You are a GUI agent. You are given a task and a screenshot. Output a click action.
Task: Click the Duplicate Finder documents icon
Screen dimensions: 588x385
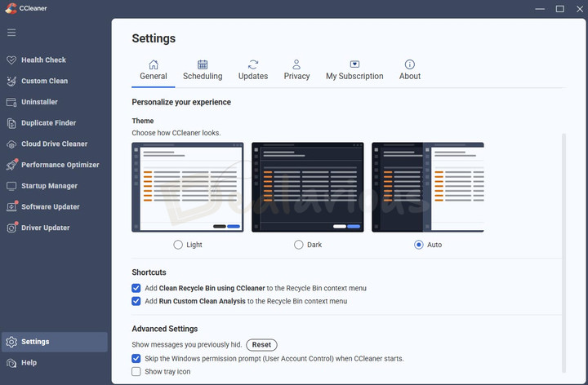point(11,123)
